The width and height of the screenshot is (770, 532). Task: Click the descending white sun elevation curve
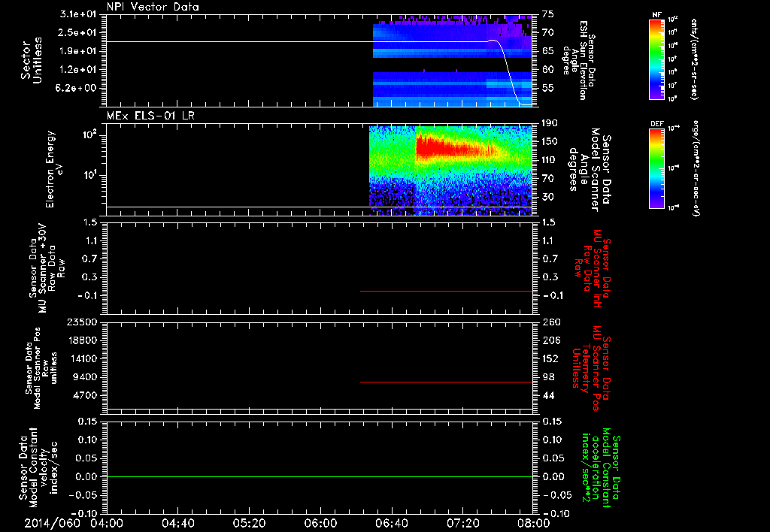[x=510, y=74]
